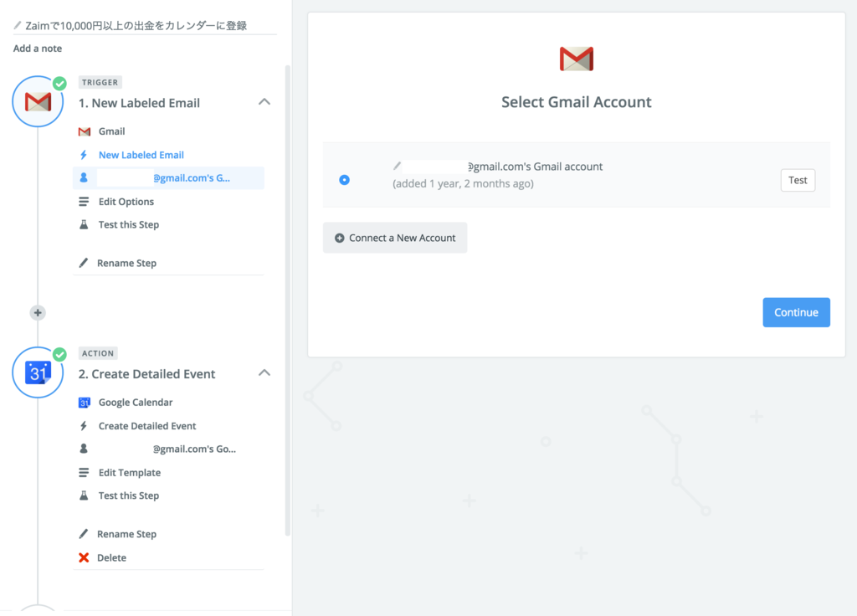Collapse the New Labeled Email trigger step
Image resolution: width=857 pixels, height=616 pixels.
click(264, 101)
